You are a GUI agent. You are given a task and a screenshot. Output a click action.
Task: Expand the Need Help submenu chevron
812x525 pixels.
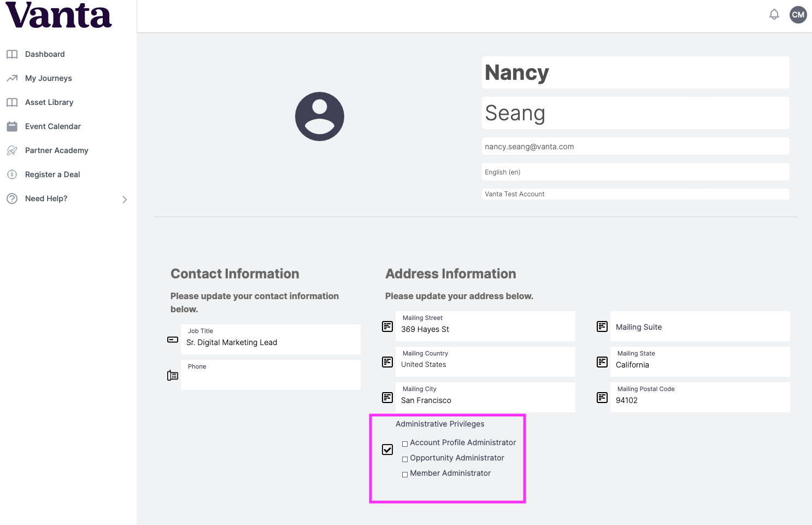[125, 200]
